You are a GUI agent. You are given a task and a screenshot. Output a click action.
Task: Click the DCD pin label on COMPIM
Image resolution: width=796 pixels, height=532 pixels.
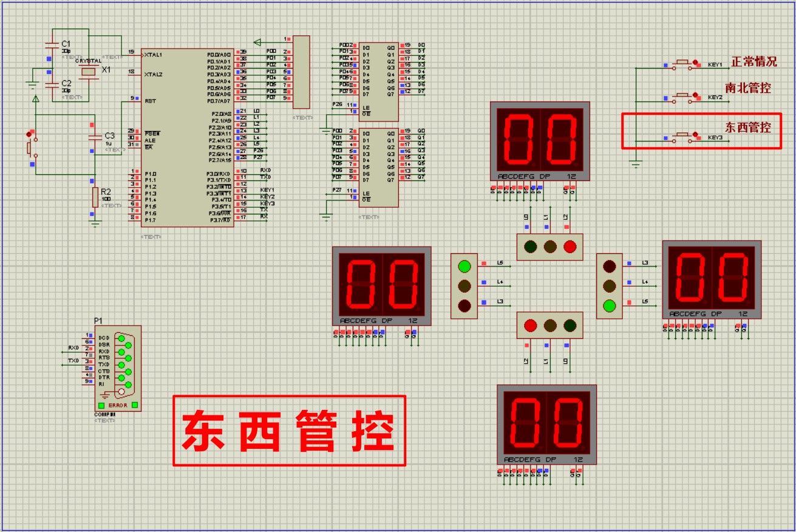[104, 338]
